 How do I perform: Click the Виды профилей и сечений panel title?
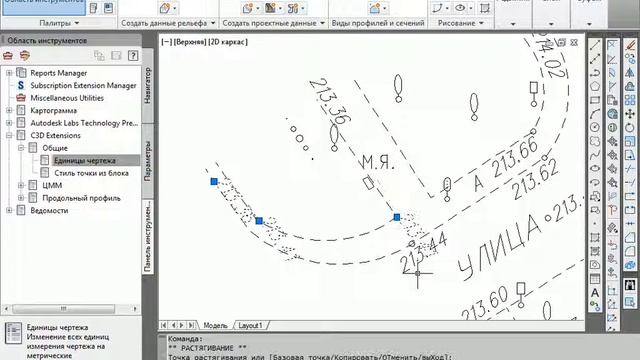378,23
